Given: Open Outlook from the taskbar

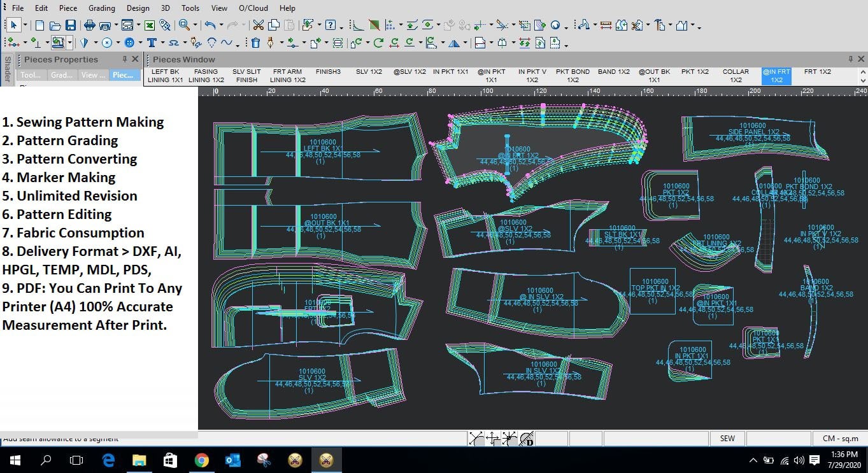Looking at the screenshot, I should click(x=232, y=460).
